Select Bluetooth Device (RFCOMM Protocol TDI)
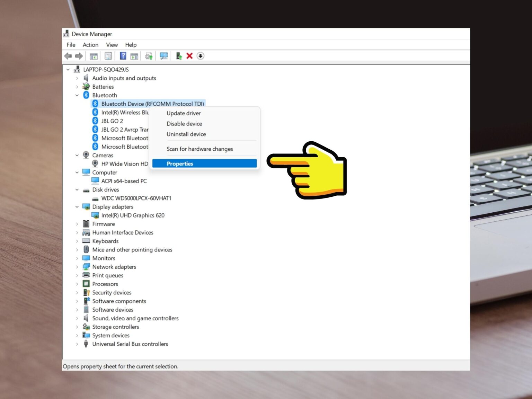This screenshot has height=399, width=532. pos(152,104)
